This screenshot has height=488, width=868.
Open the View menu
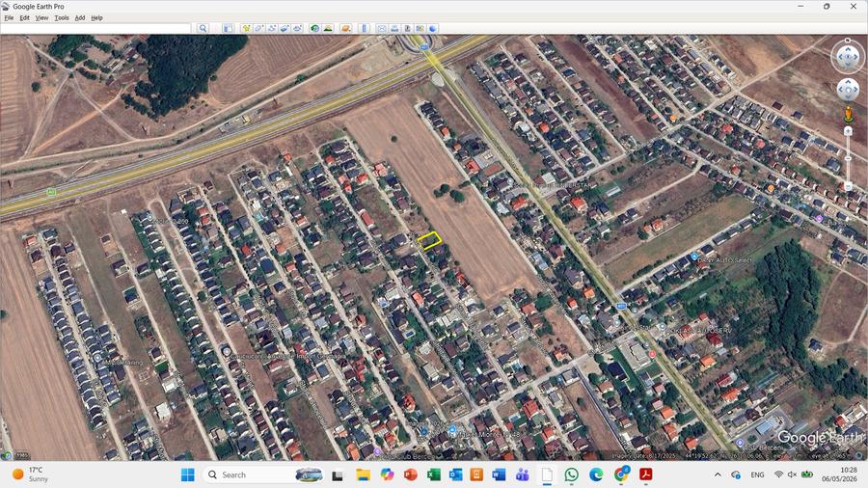(x=41, y=17)
